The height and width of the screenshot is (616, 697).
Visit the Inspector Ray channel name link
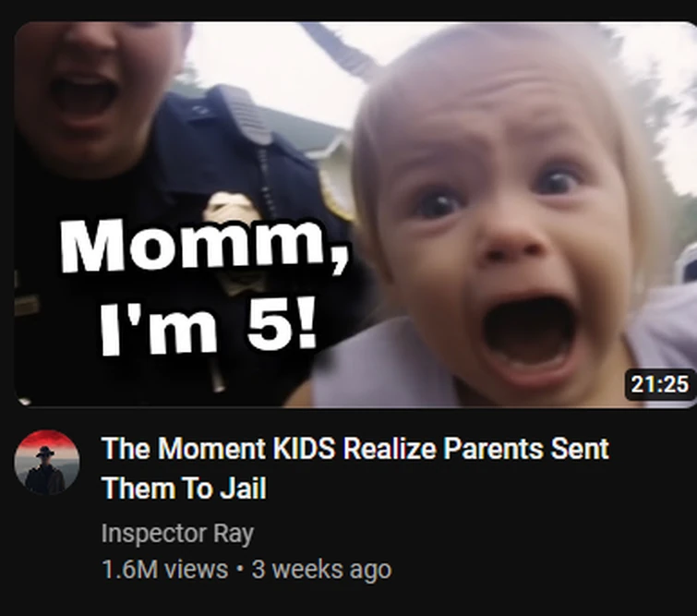pos(177,533)
